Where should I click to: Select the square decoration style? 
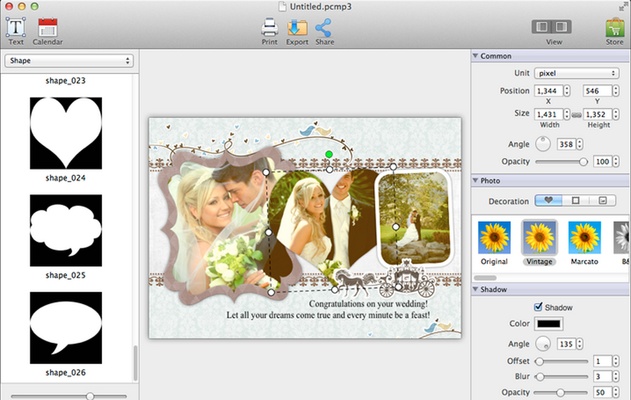click(574, 200)
